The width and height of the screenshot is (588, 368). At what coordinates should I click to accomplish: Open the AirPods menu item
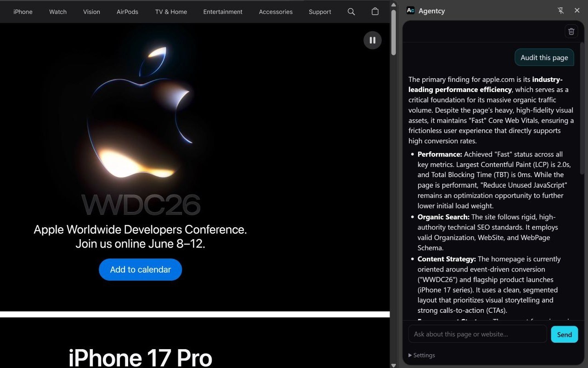click(x=127, y=11)
